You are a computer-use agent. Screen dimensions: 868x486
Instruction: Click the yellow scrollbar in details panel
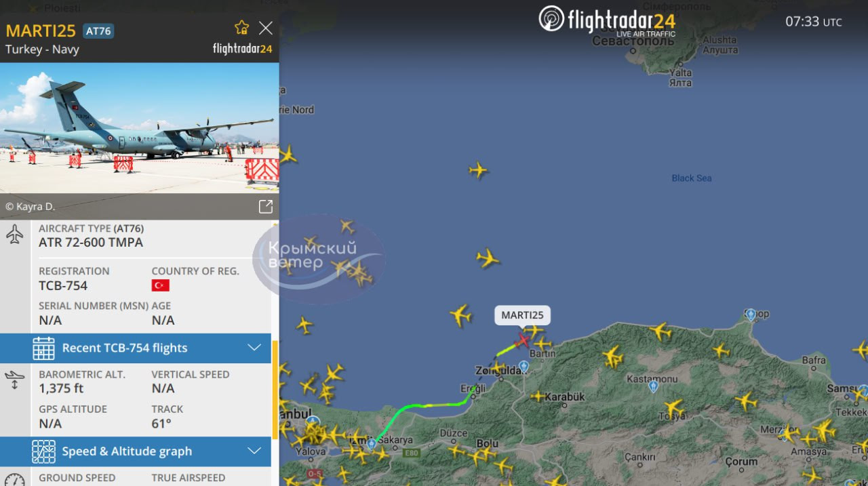click(x=275, y=390)
